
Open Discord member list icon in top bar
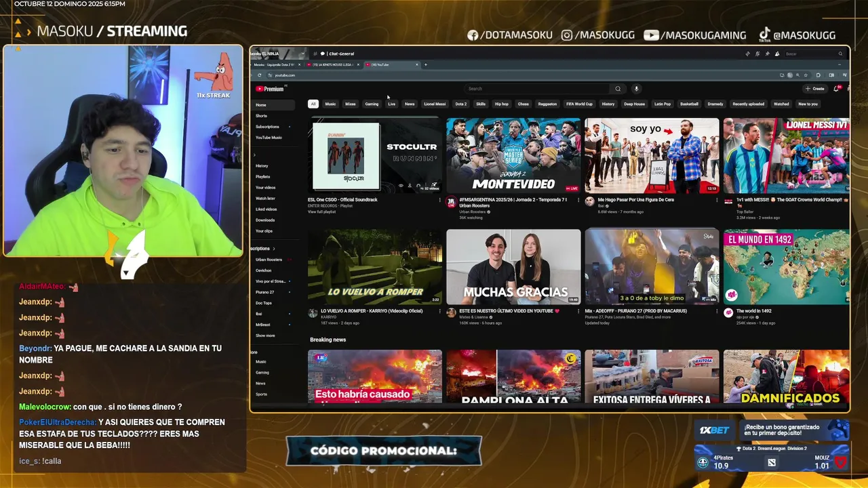(777, 54)
